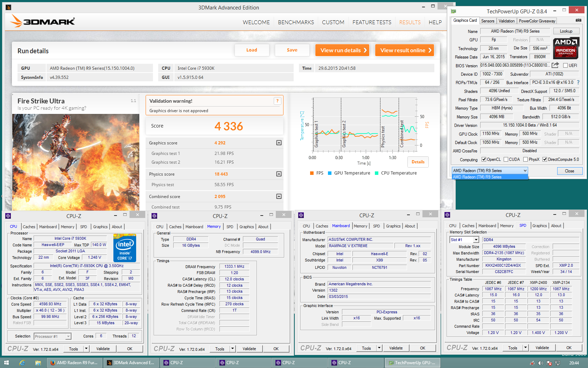Switch to 3DMark Advanced E... taskbar item
The image size is (588, 368).
(x=131, y=363)
